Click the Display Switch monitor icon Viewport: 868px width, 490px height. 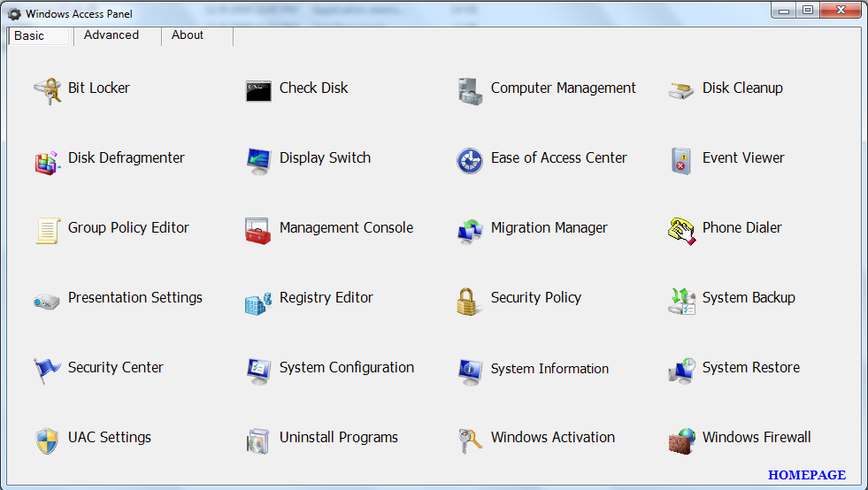[x=258, y=161]
